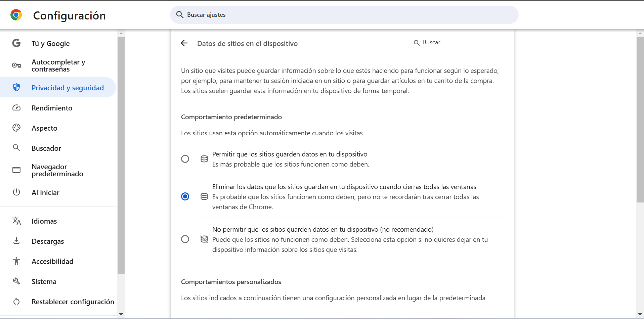This screenshot has width=644, height=319.
Task: Select the Permitir que los sitios guarden datos radio button
Action: tap(185, 159)
